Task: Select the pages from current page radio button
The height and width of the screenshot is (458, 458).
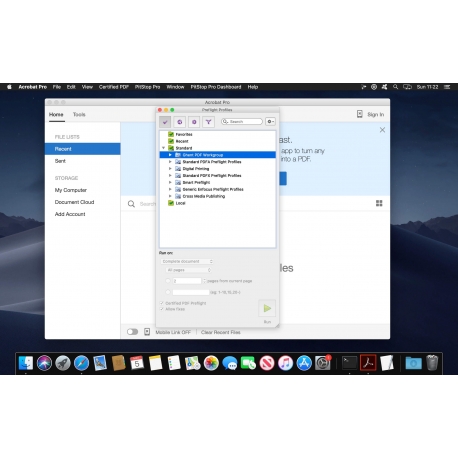Action: tap(168, 281)
